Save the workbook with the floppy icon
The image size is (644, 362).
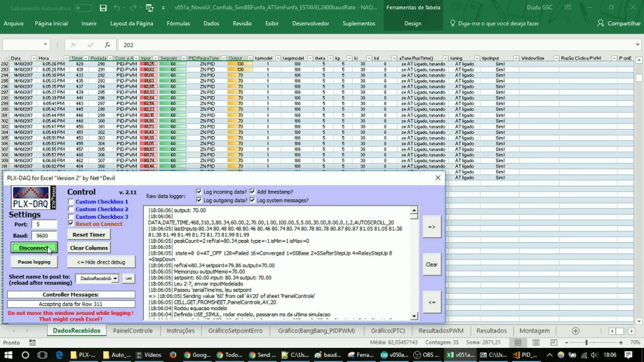(103, 8)
